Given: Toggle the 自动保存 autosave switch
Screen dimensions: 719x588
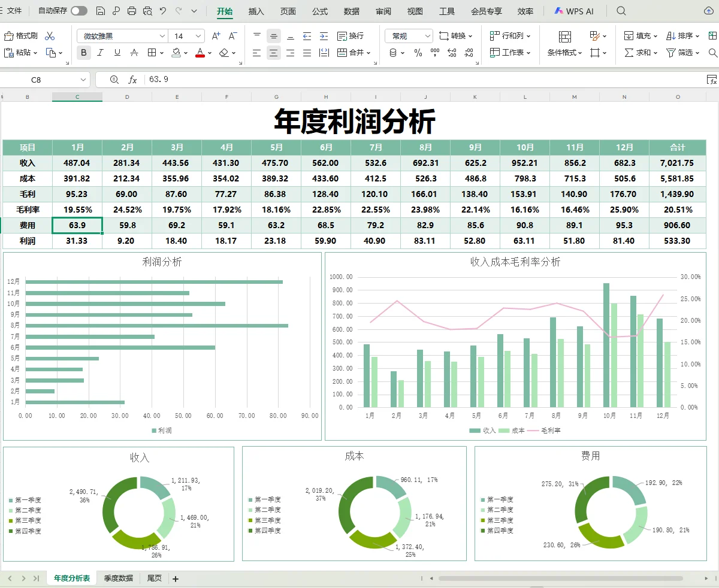Looking at the screenshot, I should pyautogui.click(x=78, y=11).
